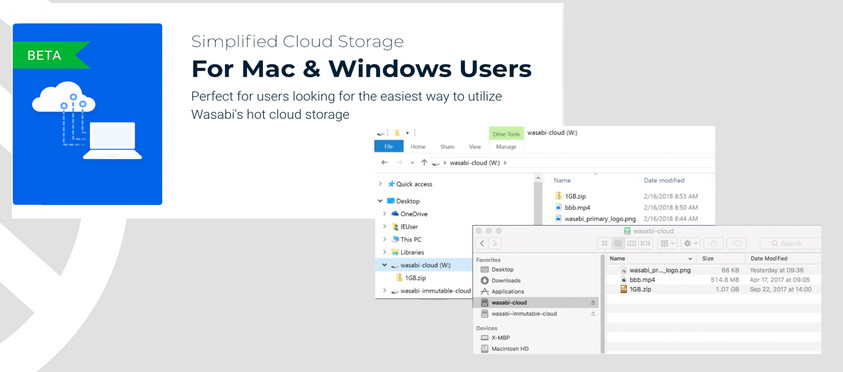The image size is (843, 372).
Task: Go up one level with the up arrow
Action: click(x=424, y=162)
